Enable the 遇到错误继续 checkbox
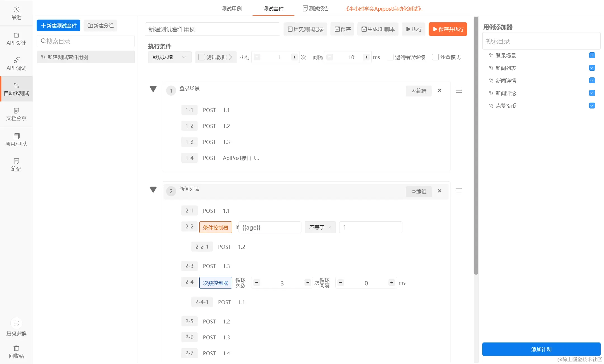The width and height of the screenshot is (604, 364). (x=390, y=57)
